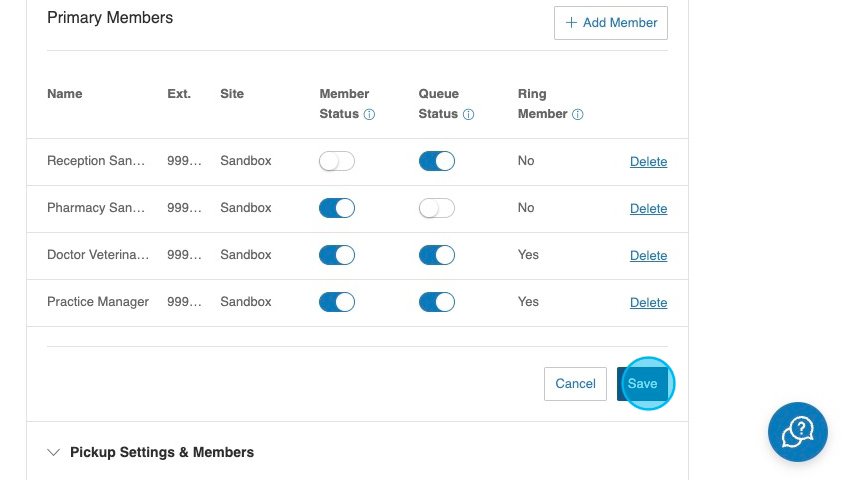Disable Queue Status for Reception Sandbox

(436, 161)
